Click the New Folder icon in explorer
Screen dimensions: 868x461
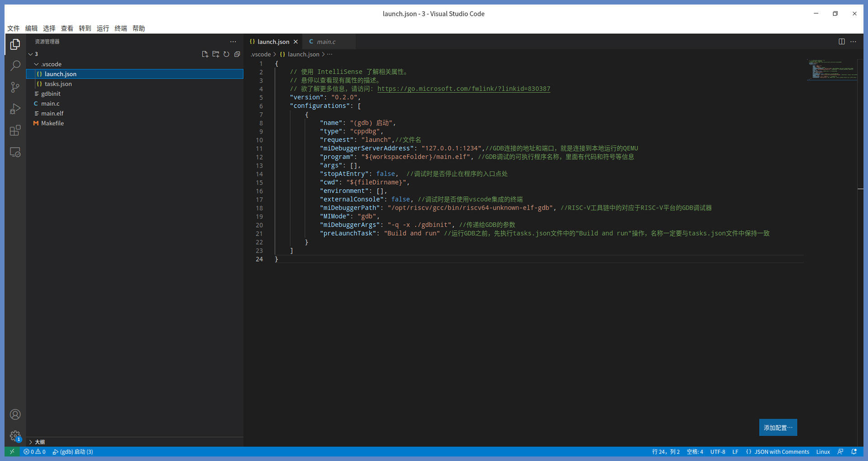point(216,54)
